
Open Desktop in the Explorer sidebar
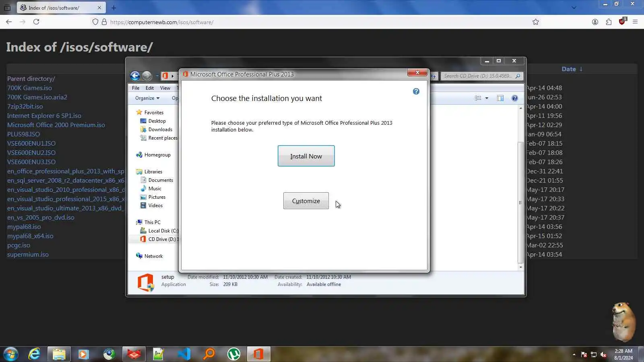pos(157,121)
